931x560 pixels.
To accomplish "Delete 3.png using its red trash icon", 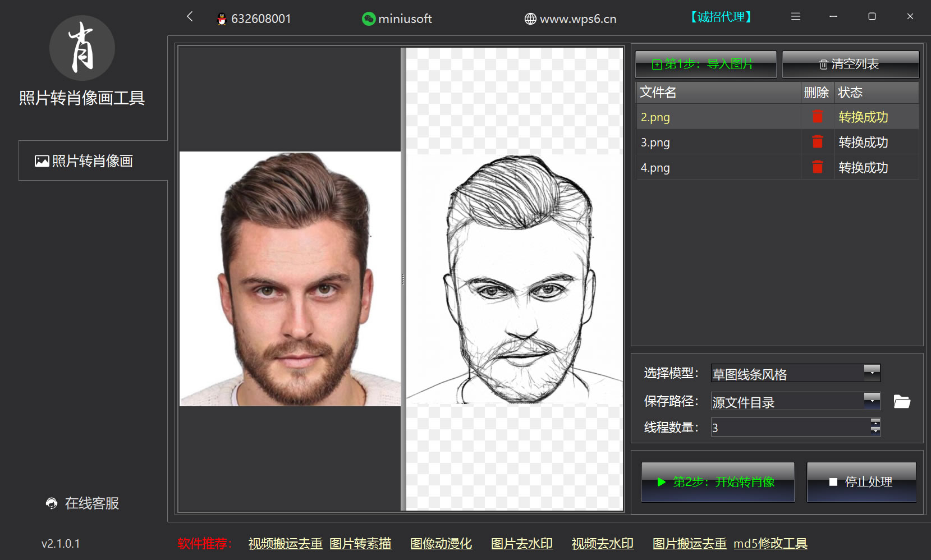I will click(x=817, y=142).
